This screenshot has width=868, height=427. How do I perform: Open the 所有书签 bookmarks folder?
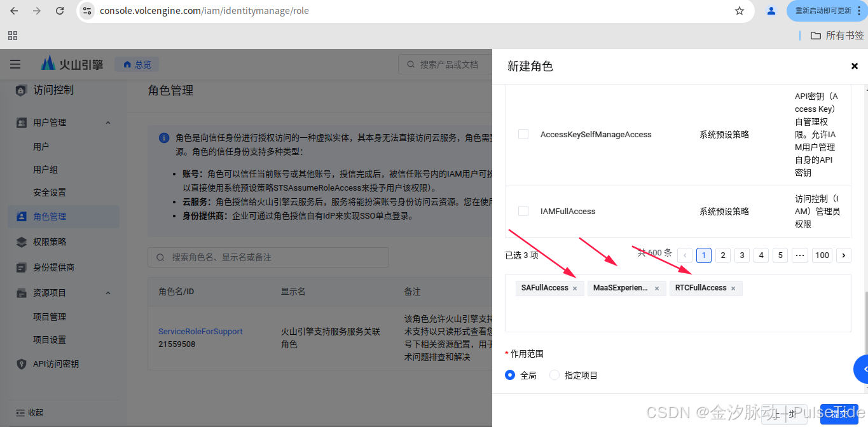coord(837,36)
